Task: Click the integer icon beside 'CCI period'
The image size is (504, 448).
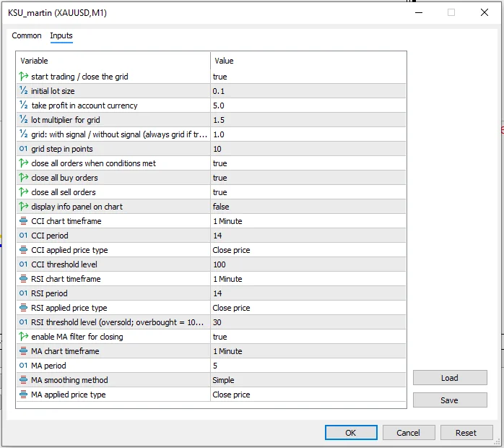Action: (x=23, y=236)
